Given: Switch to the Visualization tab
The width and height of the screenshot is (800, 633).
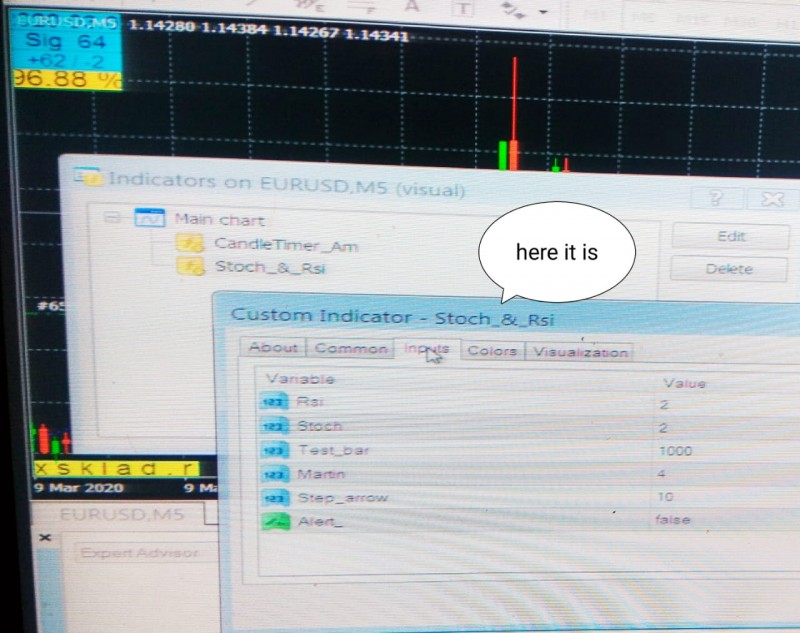Looking at the screenshot, I should 580,352.
